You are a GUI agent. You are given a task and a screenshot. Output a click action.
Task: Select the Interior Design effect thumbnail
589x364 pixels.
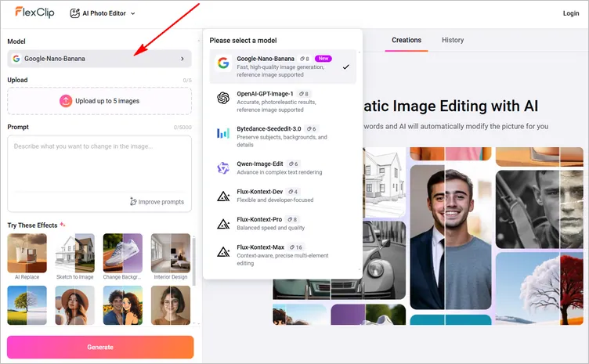[171, 254]
